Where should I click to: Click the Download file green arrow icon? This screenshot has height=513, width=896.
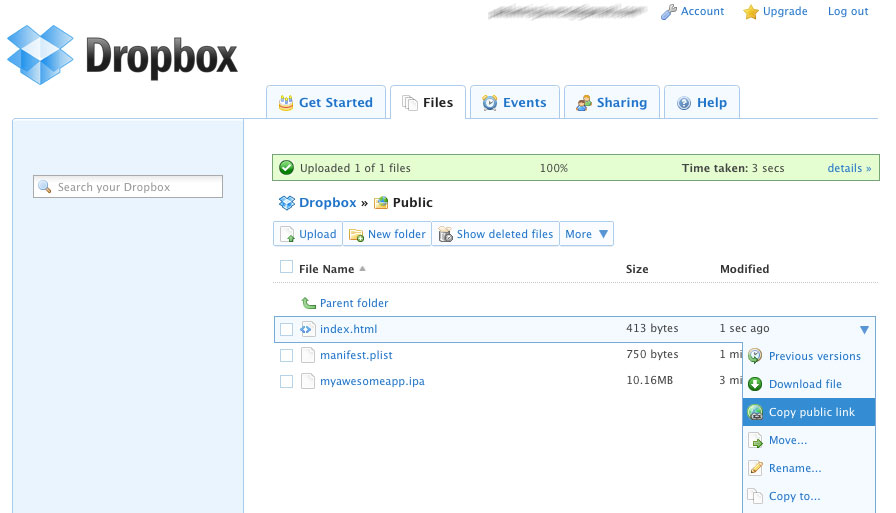[x=755, y=384]
